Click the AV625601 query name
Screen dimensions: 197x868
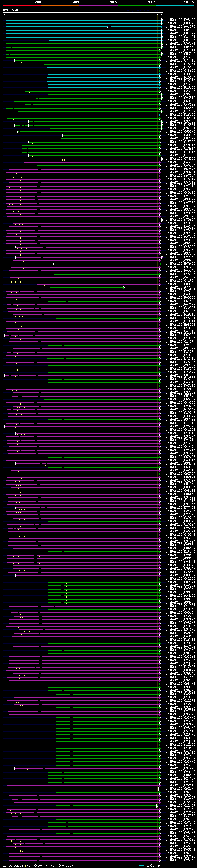(11, 10)
